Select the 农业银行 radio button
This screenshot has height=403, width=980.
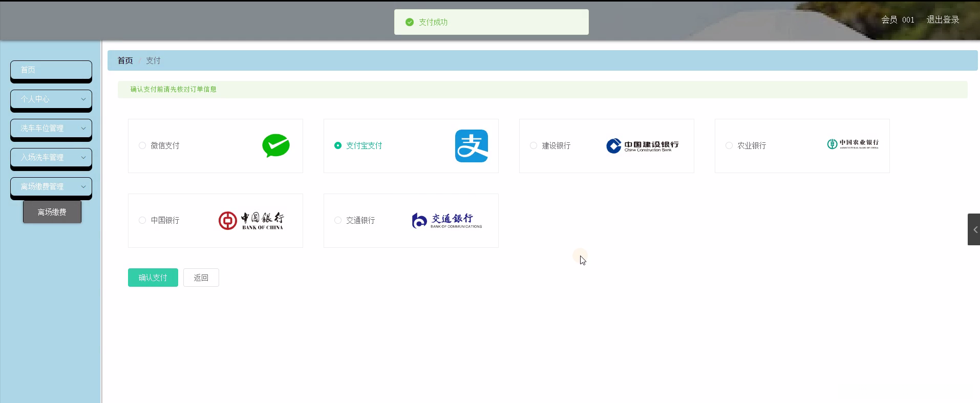(x=729, y=145)
